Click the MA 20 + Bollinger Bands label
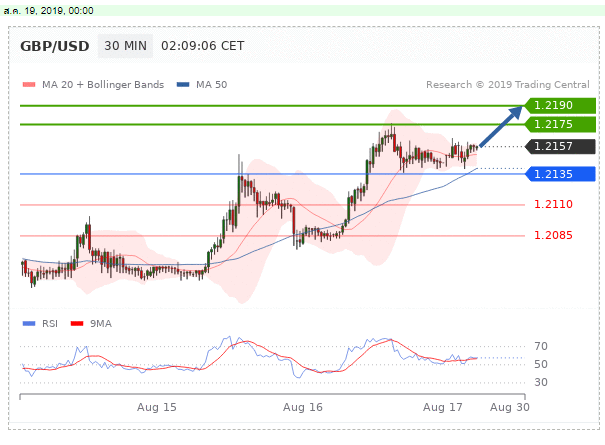605x445 pixels. [103, 85]
